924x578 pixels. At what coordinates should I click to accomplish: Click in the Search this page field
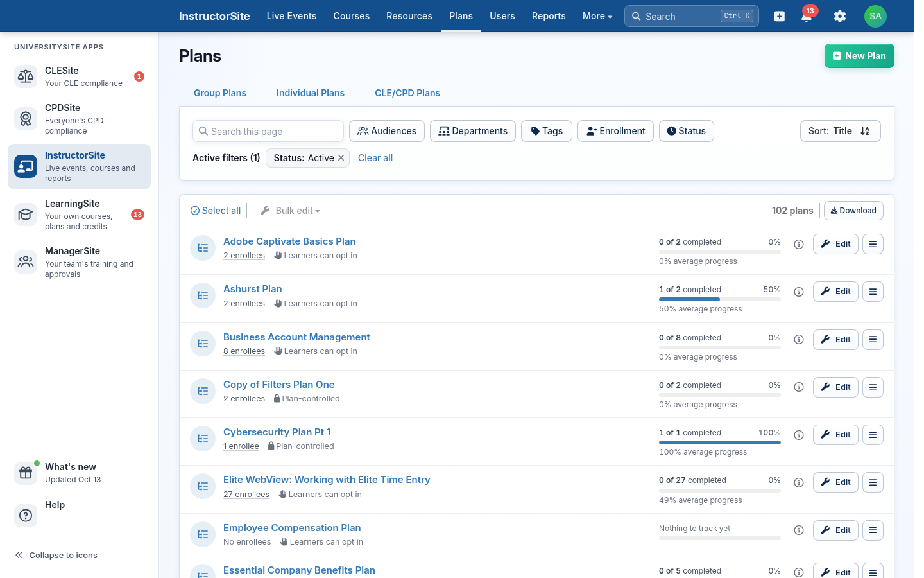(x=268, y=131)
